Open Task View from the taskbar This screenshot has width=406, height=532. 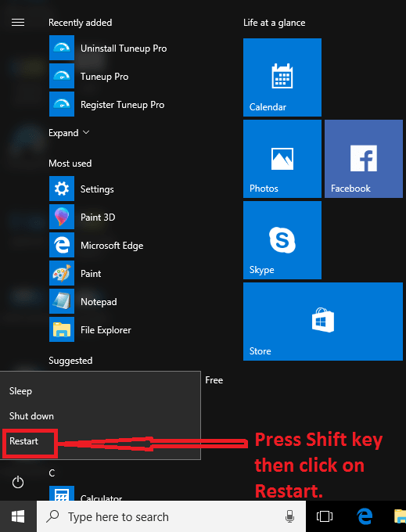point(325,516)
